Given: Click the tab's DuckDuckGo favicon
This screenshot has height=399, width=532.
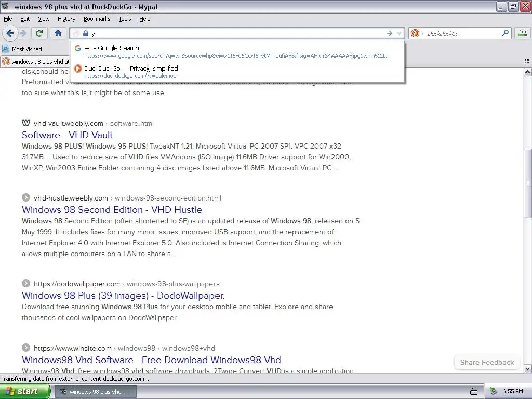Looking at the screenshot, I should [x=6, y=61].
